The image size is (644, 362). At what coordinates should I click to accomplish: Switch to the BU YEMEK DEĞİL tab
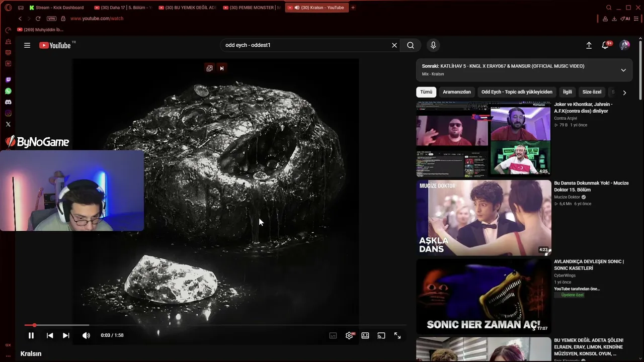(188, 8)
